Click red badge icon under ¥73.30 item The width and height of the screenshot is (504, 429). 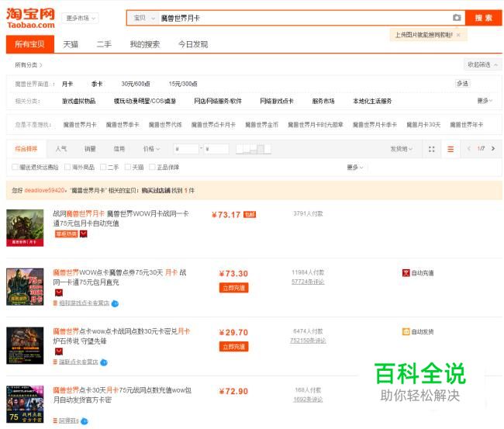pos(59,292)
